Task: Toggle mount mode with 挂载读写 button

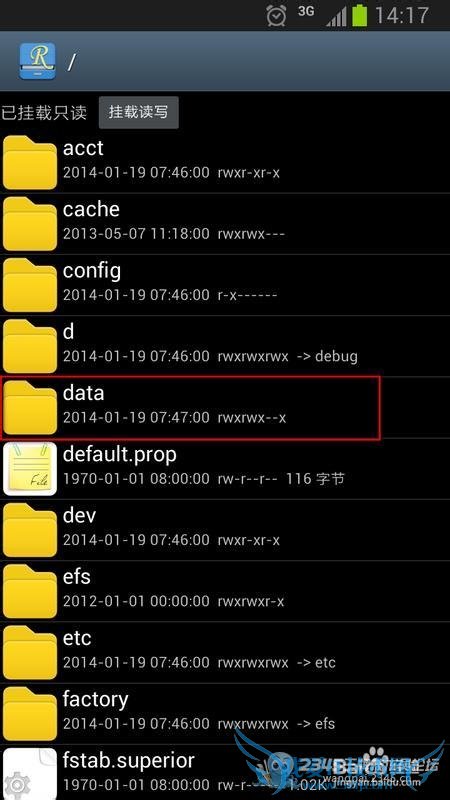Action: point(138,112)
